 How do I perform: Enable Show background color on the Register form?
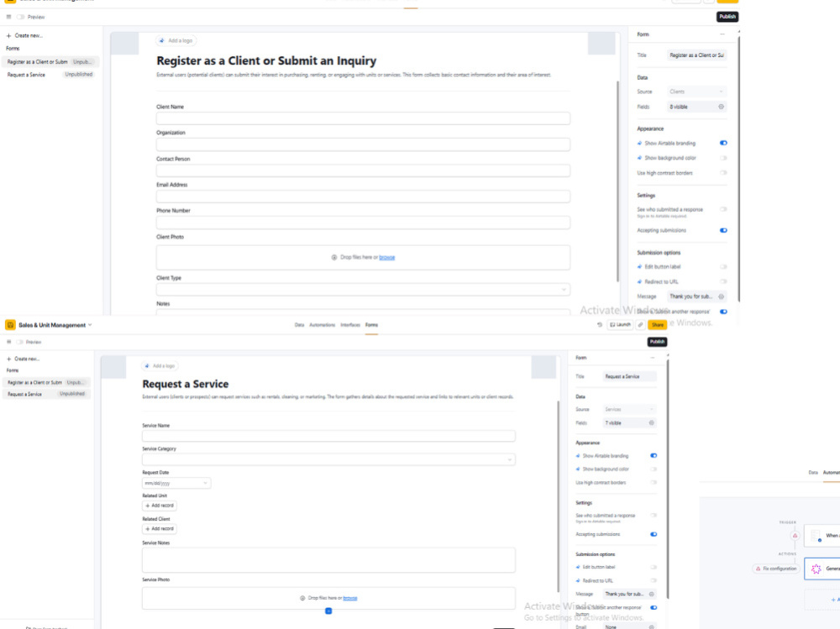click(723, 158)
